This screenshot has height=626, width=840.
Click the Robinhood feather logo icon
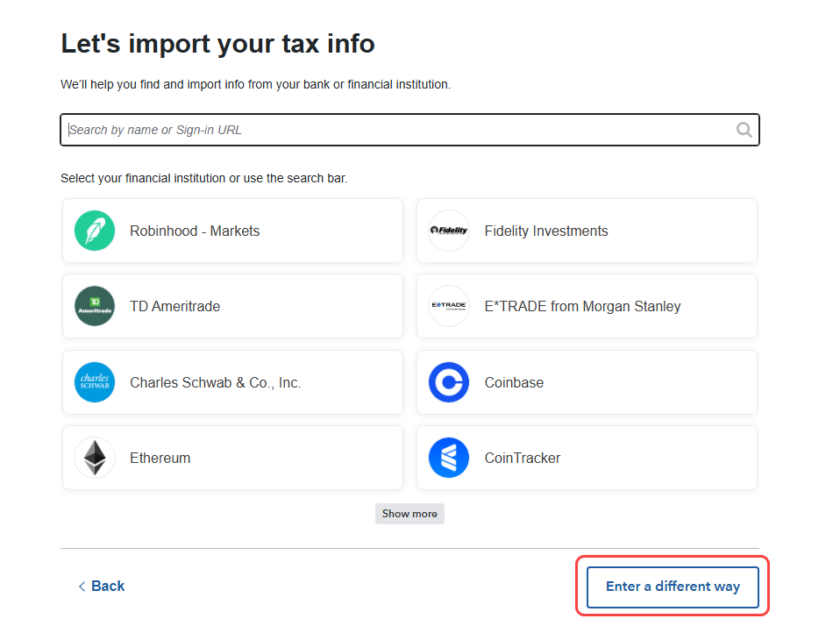pos(95,231)
